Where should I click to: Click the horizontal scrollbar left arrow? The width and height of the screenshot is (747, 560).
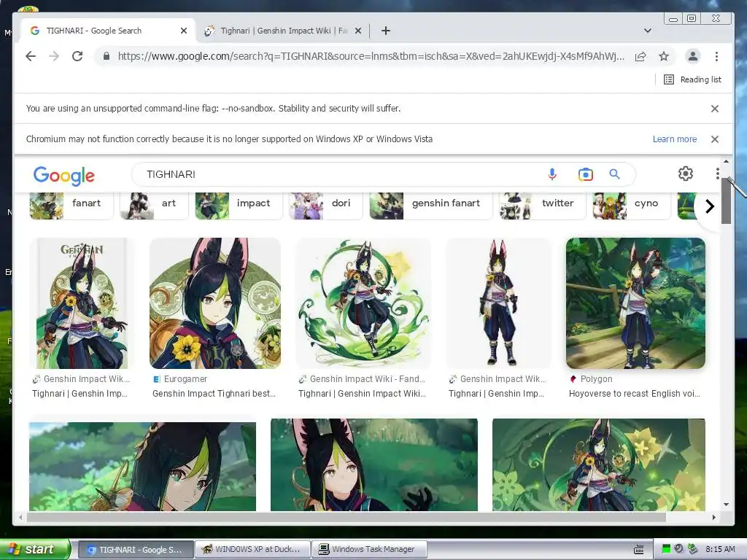pyautogui.click(x=20, y=517)
